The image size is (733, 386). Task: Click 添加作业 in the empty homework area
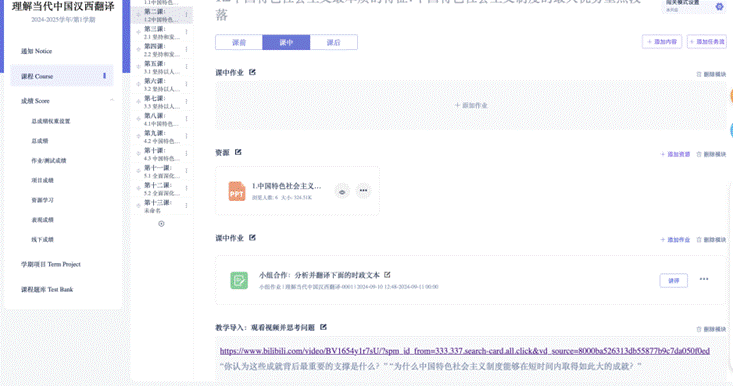[x=471, y=106]
